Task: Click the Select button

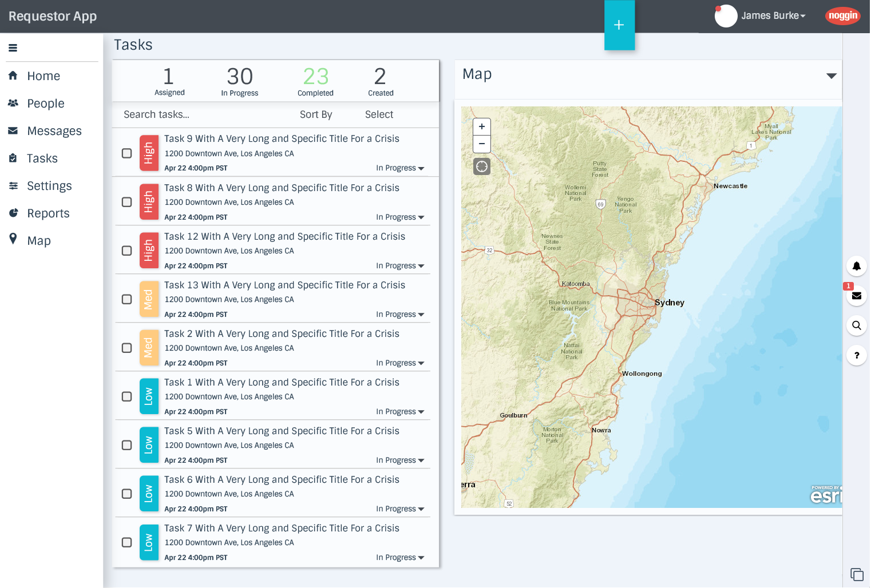Action: (379, 114)
